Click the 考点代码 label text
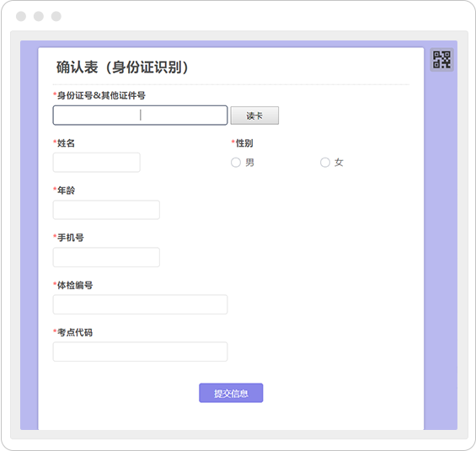Viewport: 476px width, 451px height. click(75, 332)
